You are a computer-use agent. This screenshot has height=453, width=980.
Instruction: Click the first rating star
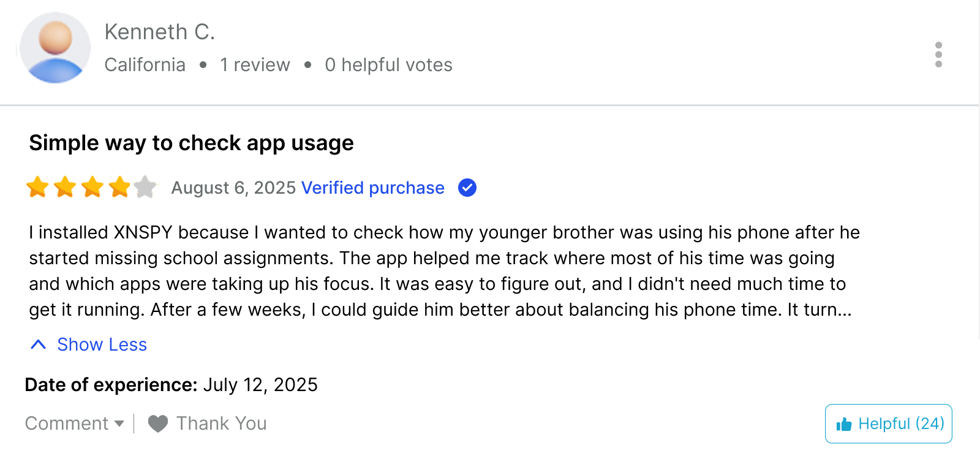tap(37, 187)
